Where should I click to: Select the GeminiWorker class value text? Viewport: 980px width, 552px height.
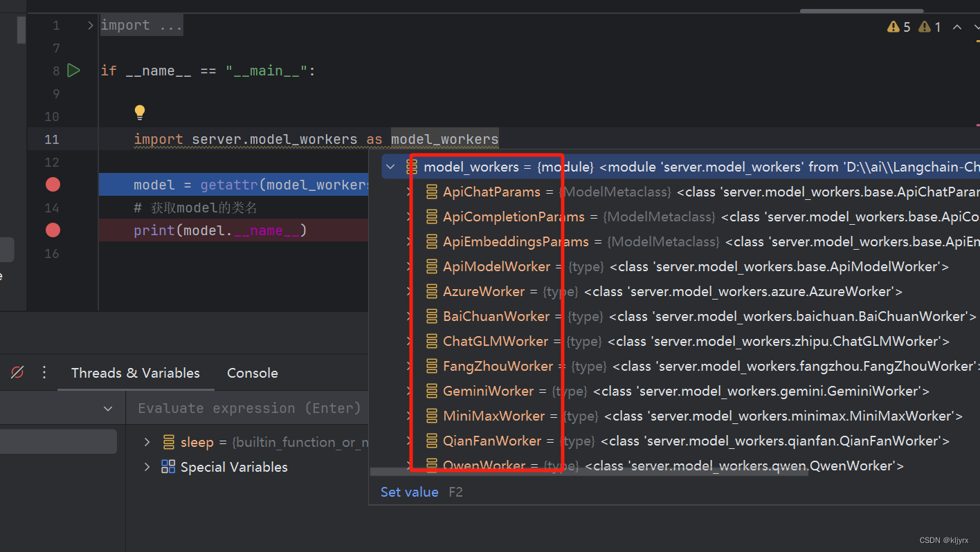pos(761,391)
